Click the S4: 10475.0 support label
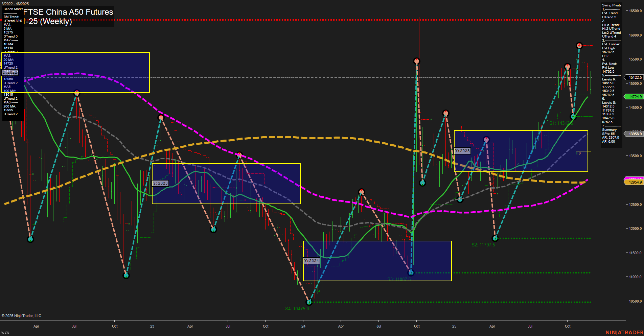Screen dimensions: 644x336 point(298,308)
